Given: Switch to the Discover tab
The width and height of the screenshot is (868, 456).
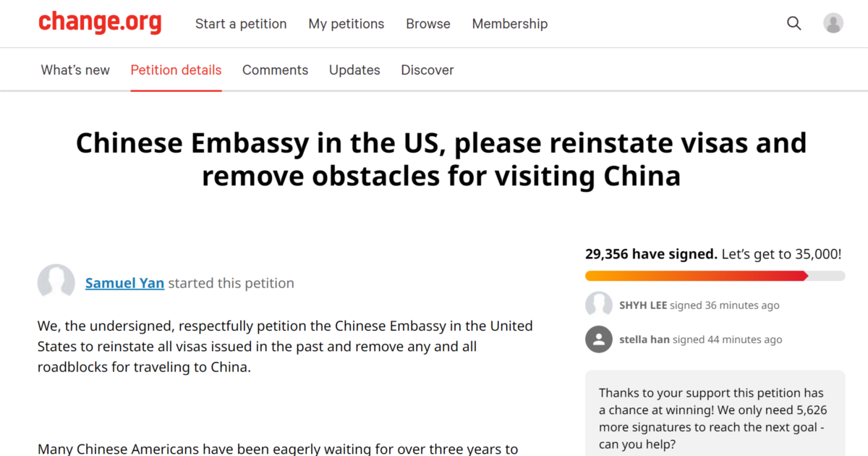Looking at the screenshot, I should point(427,70).
